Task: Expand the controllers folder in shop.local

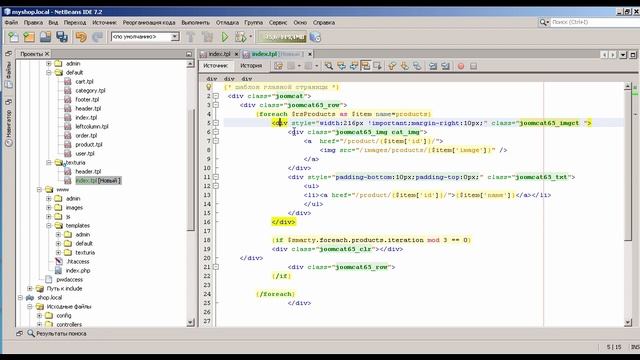Action: click(x=39, y=324)
